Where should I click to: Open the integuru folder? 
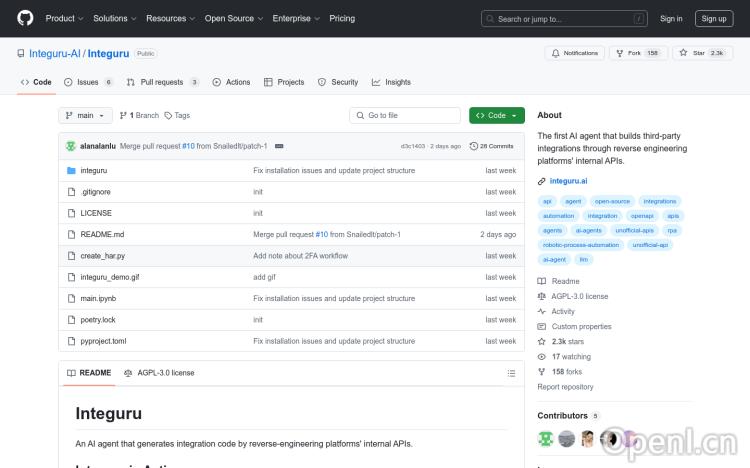tap(93, 171)
